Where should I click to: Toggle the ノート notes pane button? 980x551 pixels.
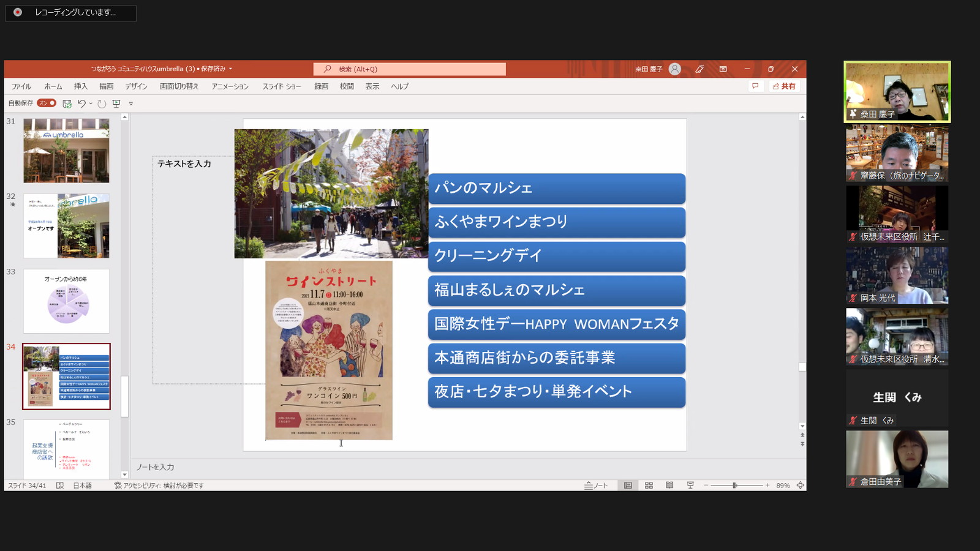click(596, 485)
